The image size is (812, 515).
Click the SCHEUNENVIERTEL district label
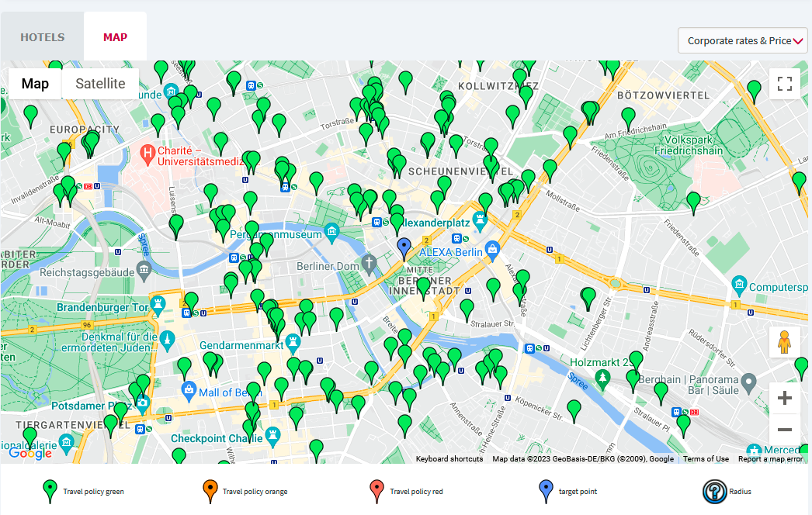pyautogui.click(x=460, y=171)
